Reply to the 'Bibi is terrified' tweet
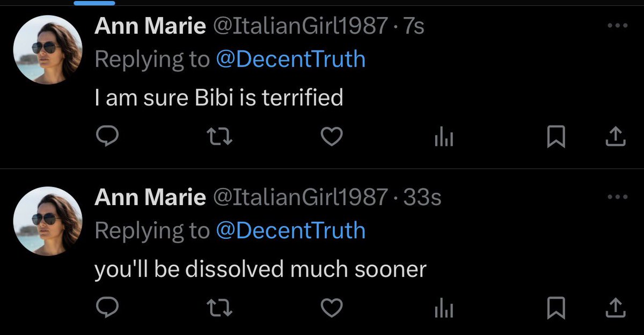This screenshot has width=644, height=335. click(106, 138)
